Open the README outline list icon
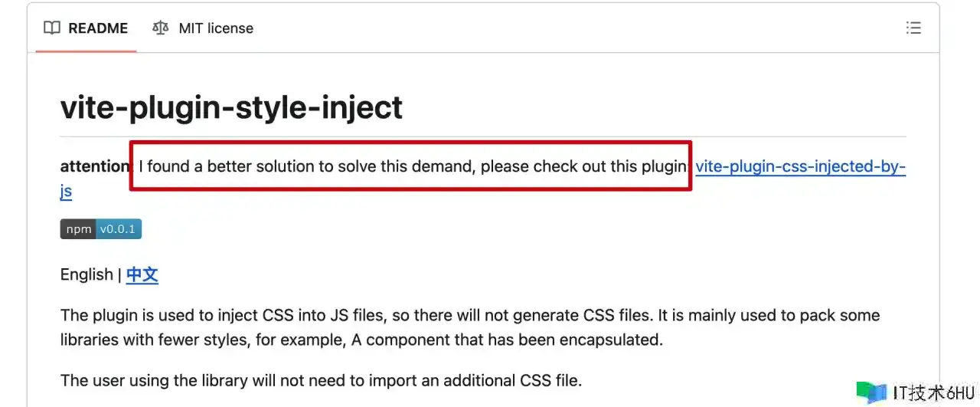 tap(913, 28)
